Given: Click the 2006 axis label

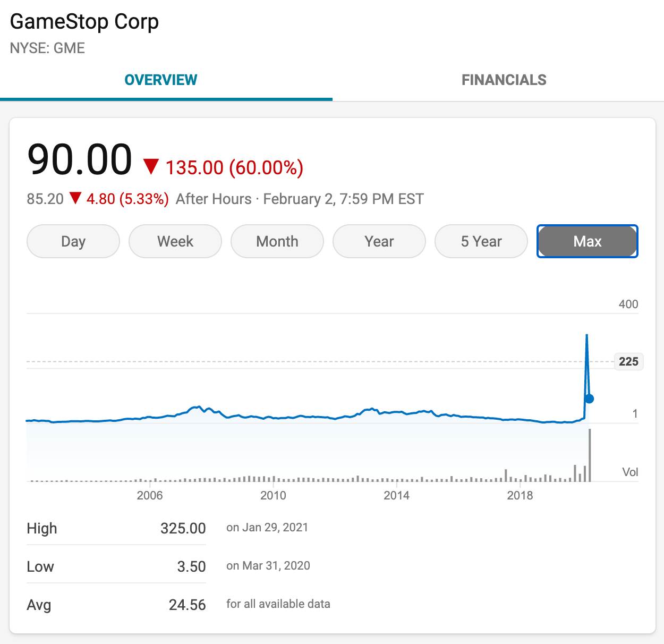Looking at the screenshot, I should click(x=150, y=495).
